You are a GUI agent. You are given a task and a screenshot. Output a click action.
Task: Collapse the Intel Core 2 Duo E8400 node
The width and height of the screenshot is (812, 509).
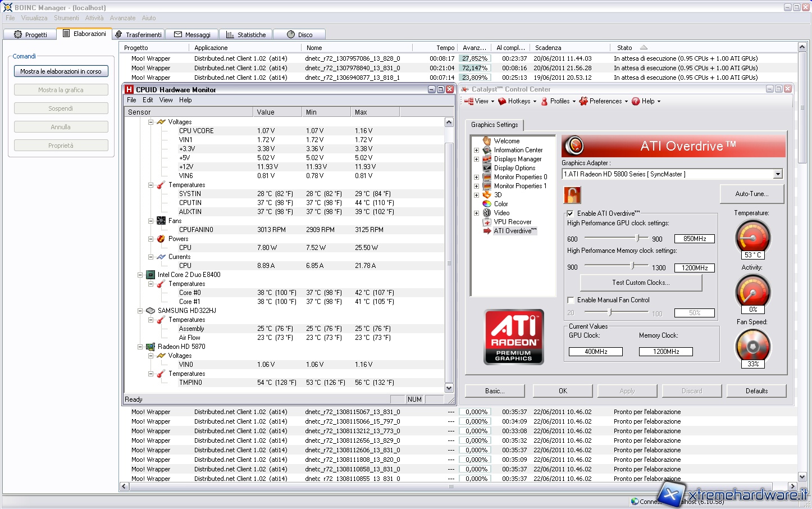pos(140,275)
